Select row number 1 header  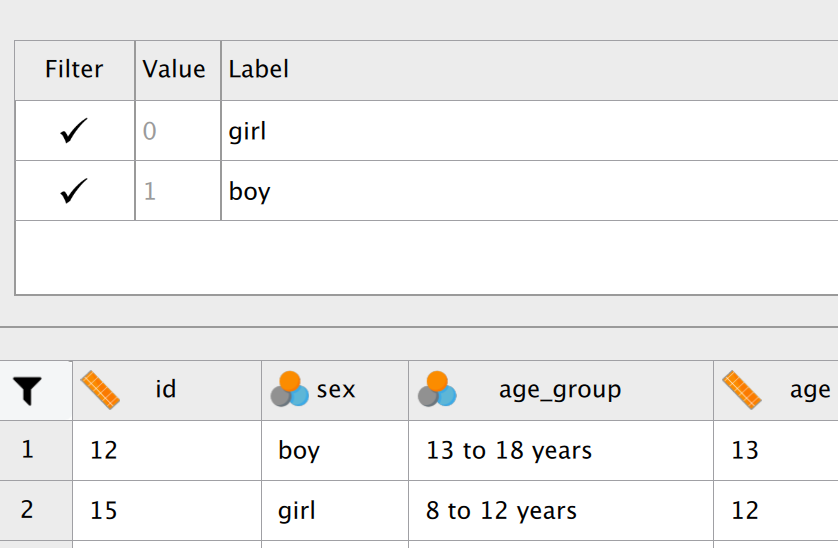point(36,450)
